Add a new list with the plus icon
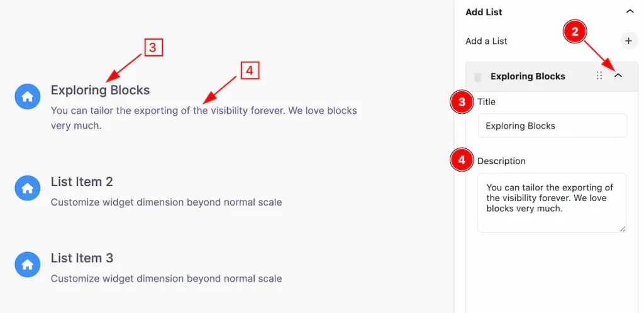The image size is (644, 313). [x=628, y=41]
